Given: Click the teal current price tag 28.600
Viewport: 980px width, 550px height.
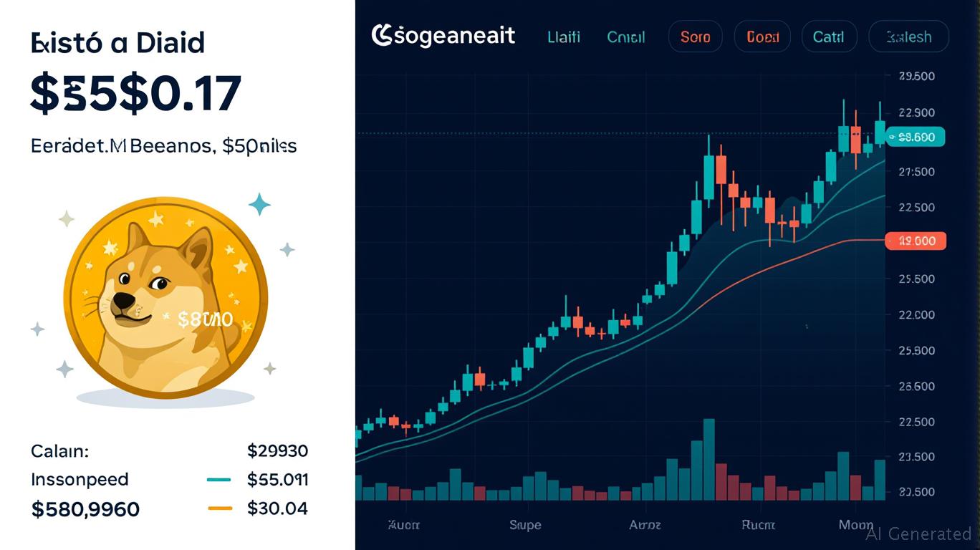Looking at the screenshot, I should tap(916, 137).
